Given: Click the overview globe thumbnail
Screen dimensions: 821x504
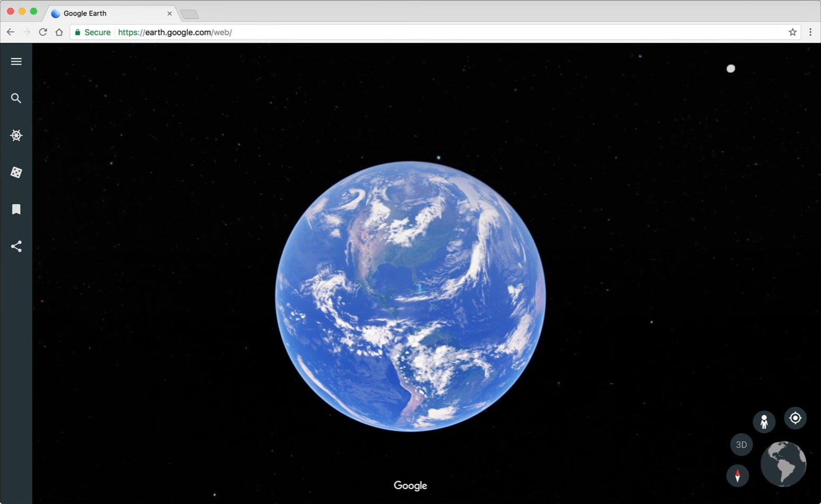Looking at the screenshot, I should coord(783,464).
